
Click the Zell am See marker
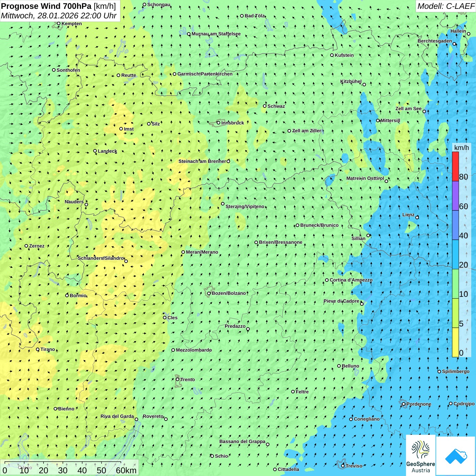click(x=424, y=111)
